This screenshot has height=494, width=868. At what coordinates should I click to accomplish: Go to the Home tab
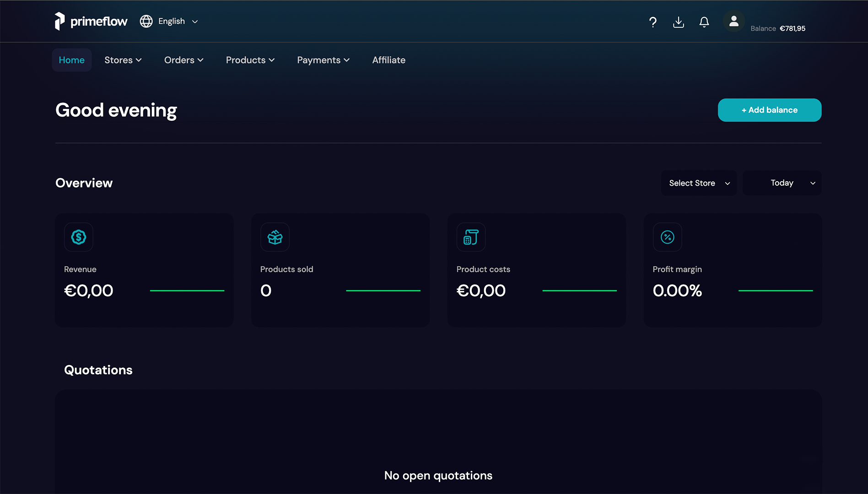(71, 60)
